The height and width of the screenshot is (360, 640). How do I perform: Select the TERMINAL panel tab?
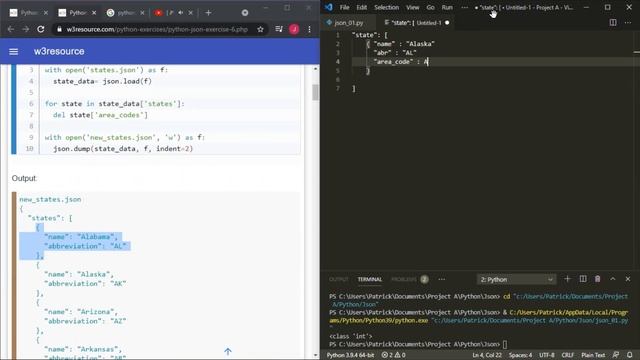370,280
